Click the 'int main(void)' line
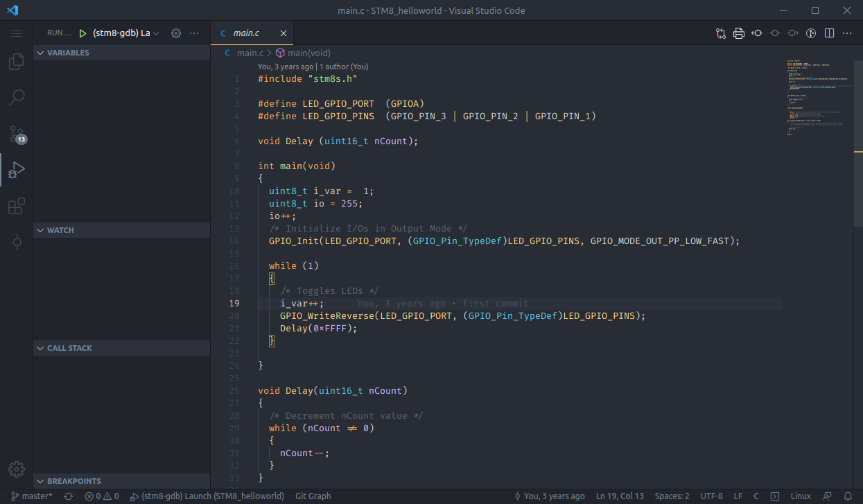863x504 pixels. coord(297,166)
